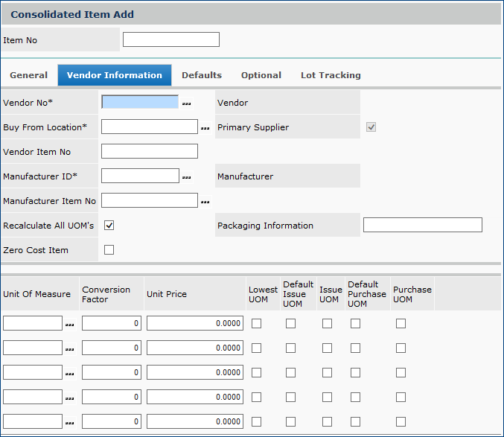The image size is (504, 437).
Task: Open second row Unit Of Measure lookup ellipsis
Action: (x=70, y=349)
